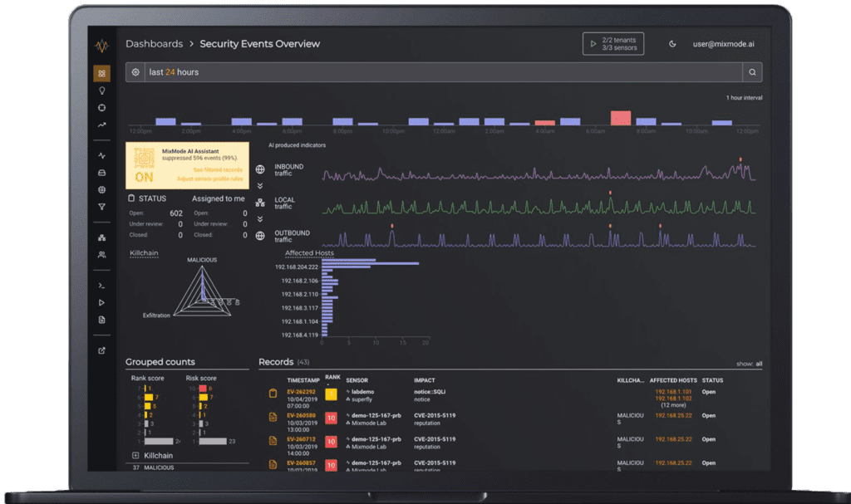Open the pulse activity icon in sidebar
Screen dimensions: 851x504
pyautogui.click(x=101, y=156)
